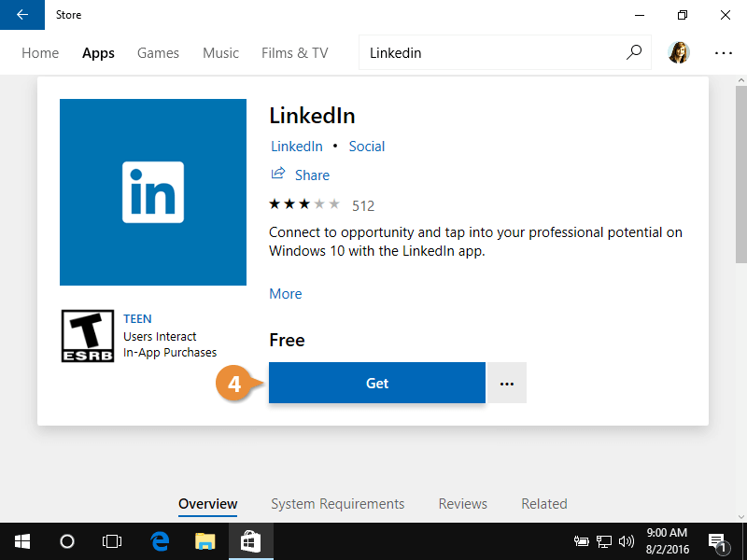Click the network tray icon

(x=604, y=541)
